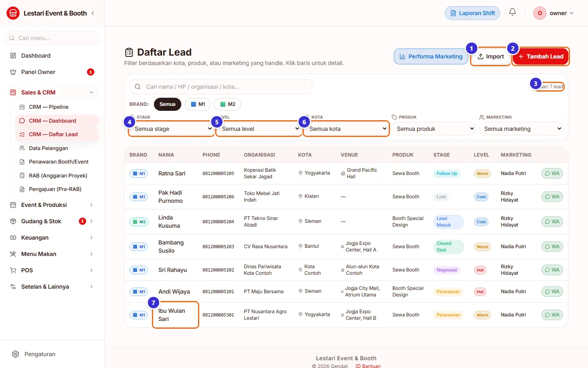Click the Cari menu search box
The image size is (588, 368).
[52, 38]
